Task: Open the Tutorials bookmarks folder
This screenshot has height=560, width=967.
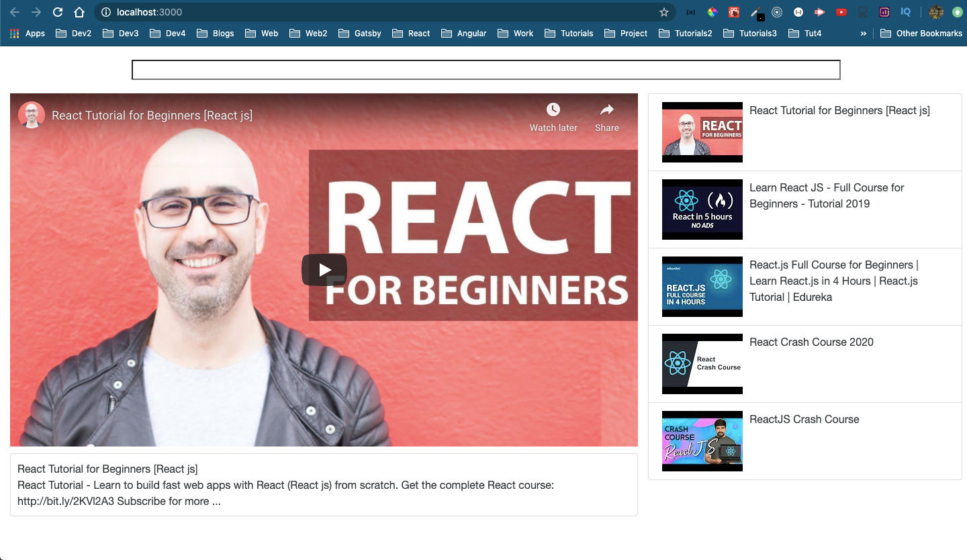Action: (x=569, y=33)
